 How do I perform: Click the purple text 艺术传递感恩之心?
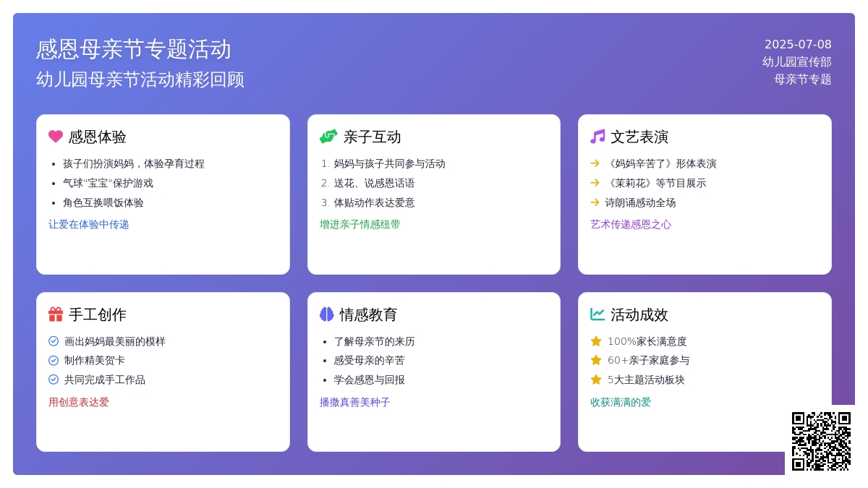click(x=631, y=225)
